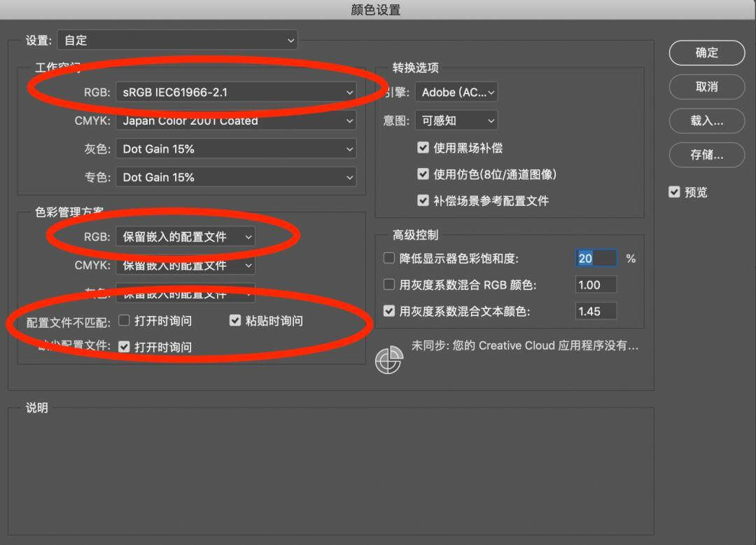The image size is (756, 545).
Task: Toggle 粘贴时询问 checkbox
Action: click(x=234, y=320)
